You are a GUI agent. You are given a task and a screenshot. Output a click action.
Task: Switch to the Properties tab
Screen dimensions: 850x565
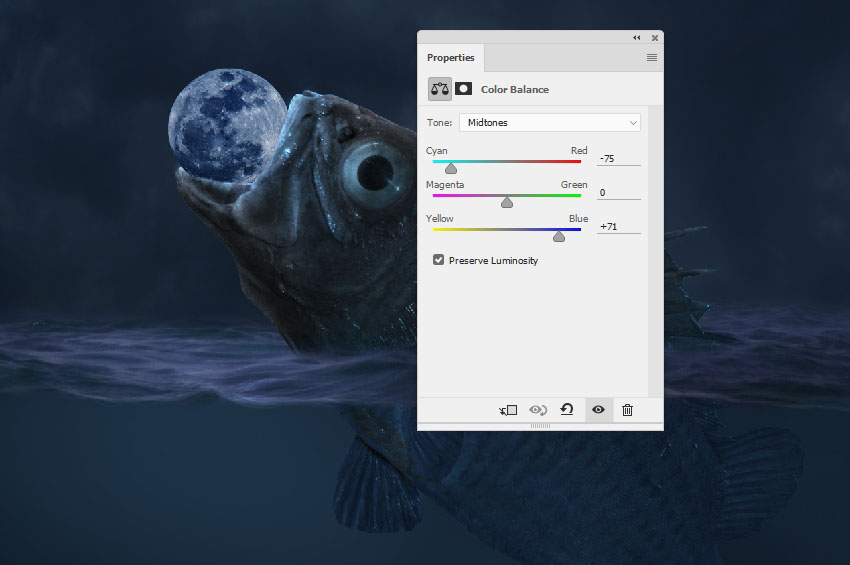[x=450, y=57]
